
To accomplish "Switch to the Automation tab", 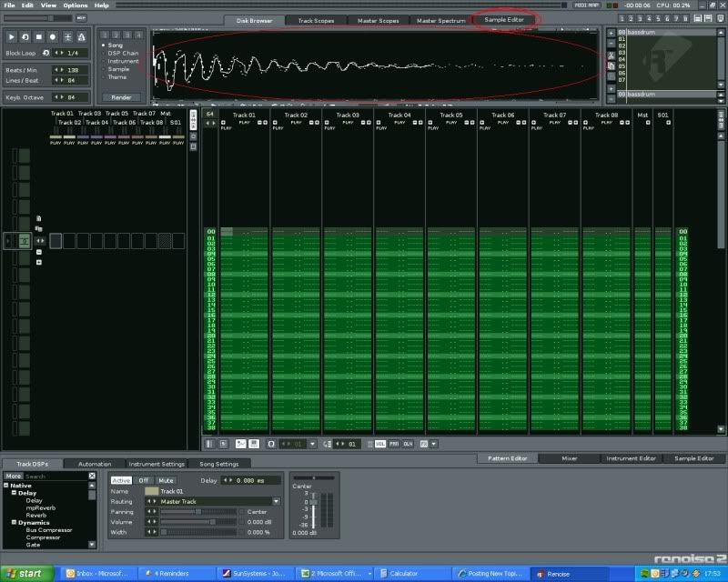I will tap(95, 464).
